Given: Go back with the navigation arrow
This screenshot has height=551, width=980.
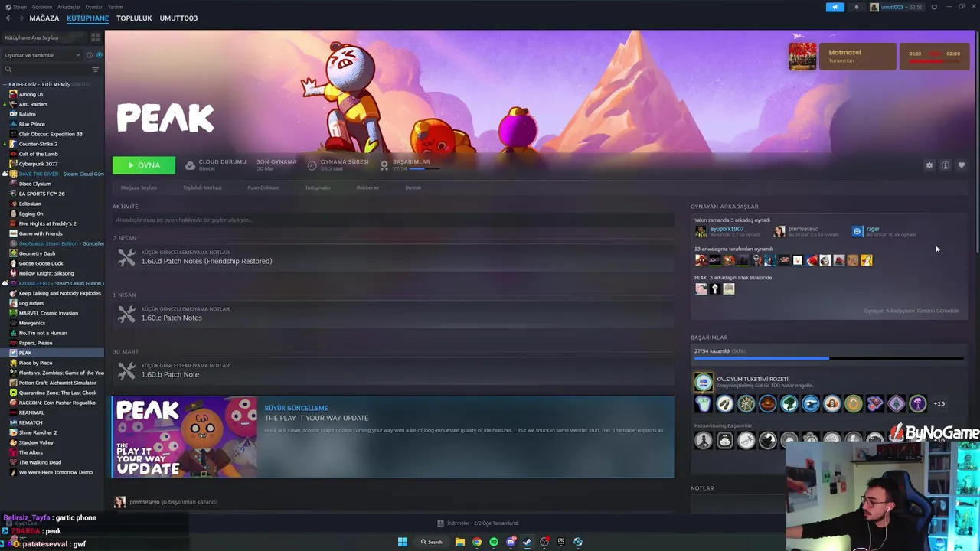Looking at the screenshot, I should [8, 18].
